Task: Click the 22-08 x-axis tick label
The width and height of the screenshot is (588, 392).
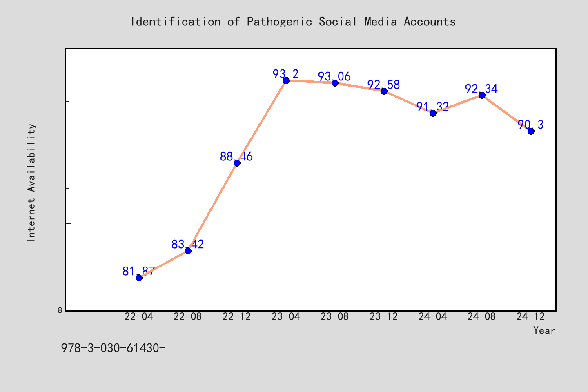Action: point(188,317)
